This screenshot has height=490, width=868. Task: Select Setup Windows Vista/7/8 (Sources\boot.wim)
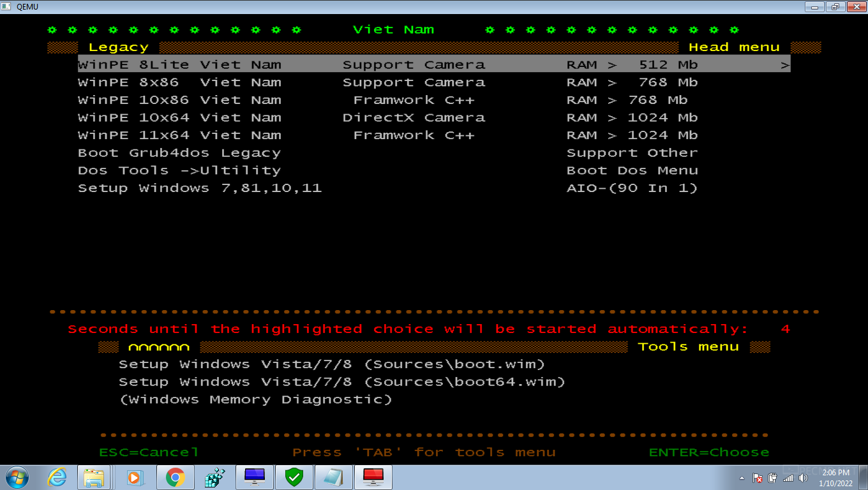pos(332,364)
